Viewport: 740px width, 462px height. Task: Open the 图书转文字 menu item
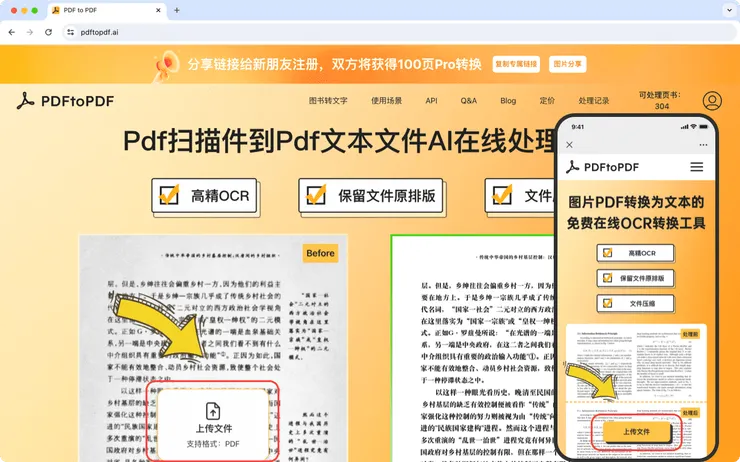click(x=328, y=101)
